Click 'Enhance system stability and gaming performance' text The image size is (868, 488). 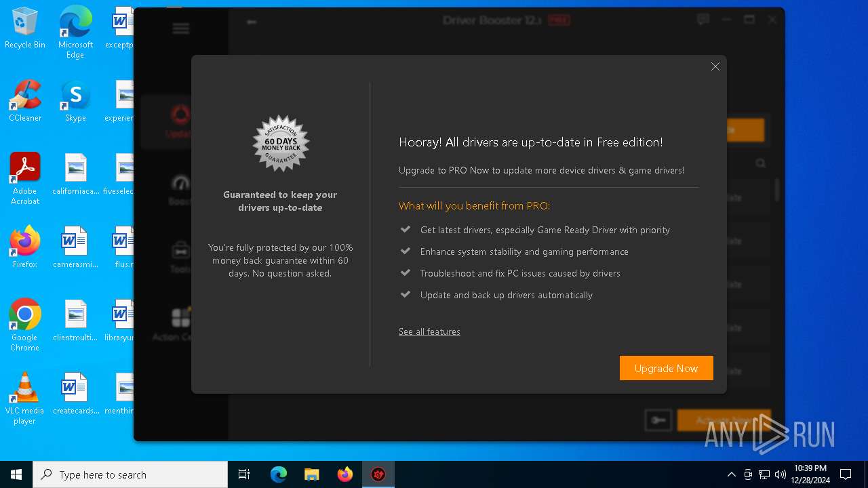[x=524, y=251]
